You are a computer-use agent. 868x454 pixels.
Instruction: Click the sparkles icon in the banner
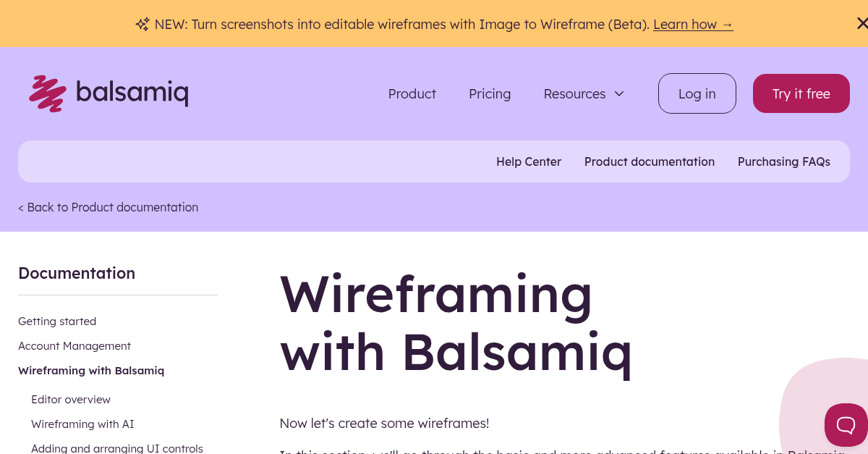pos(142,24)
